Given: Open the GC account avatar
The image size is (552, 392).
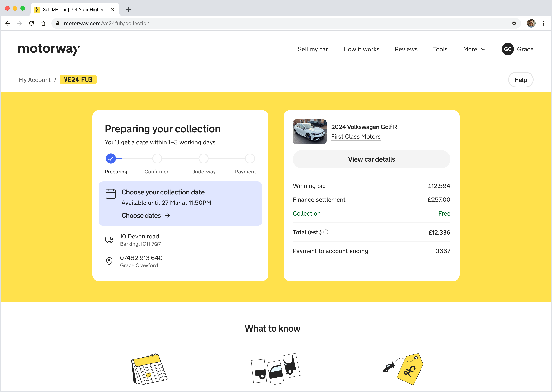Looking at the screenshot, I should point(508,49).
